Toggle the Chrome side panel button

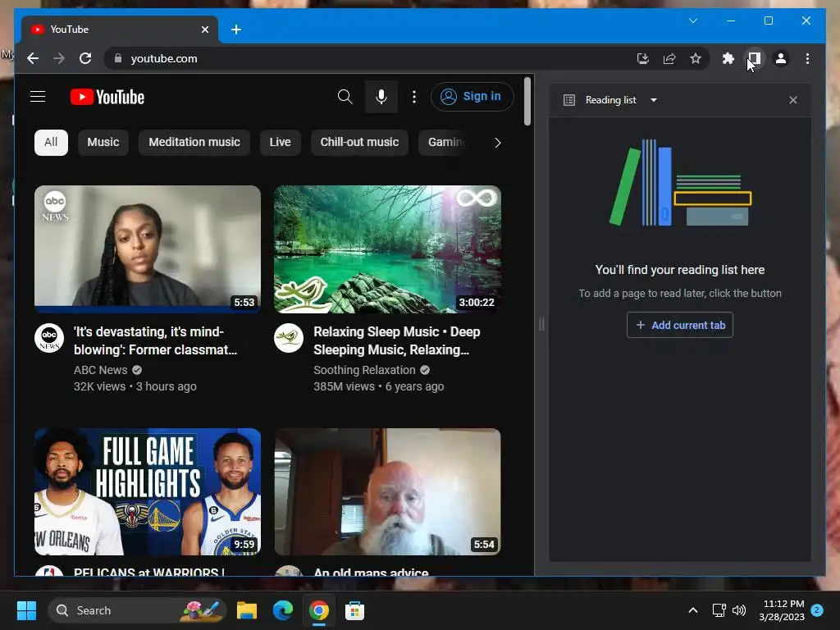755,58
